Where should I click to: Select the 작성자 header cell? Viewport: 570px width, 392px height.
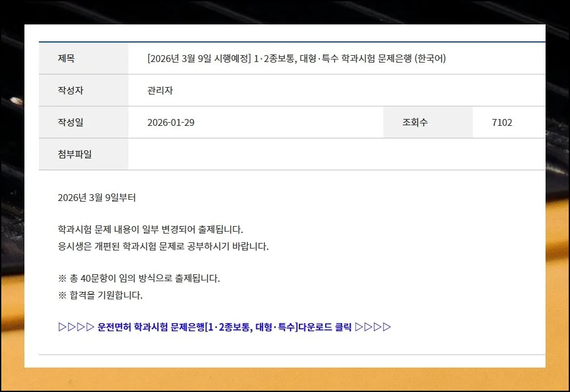click(83, 91)
